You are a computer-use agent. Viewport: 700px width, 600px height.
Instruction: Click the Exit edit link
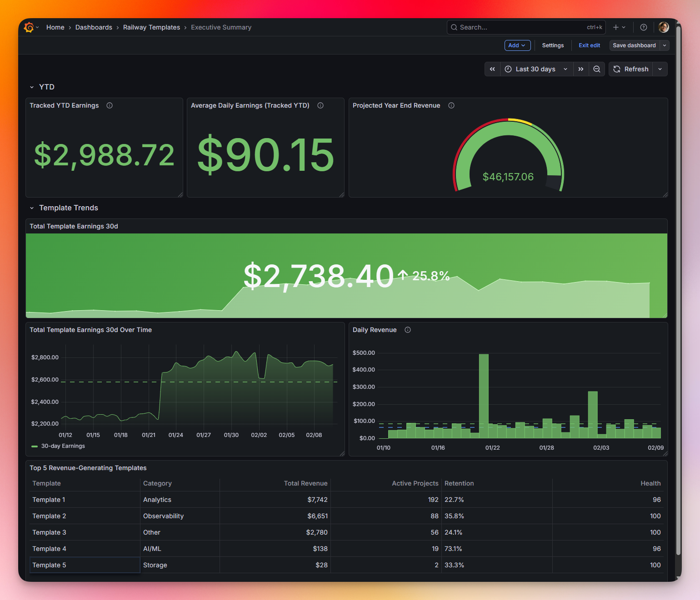pyautogui.click(x=589, y=45)
